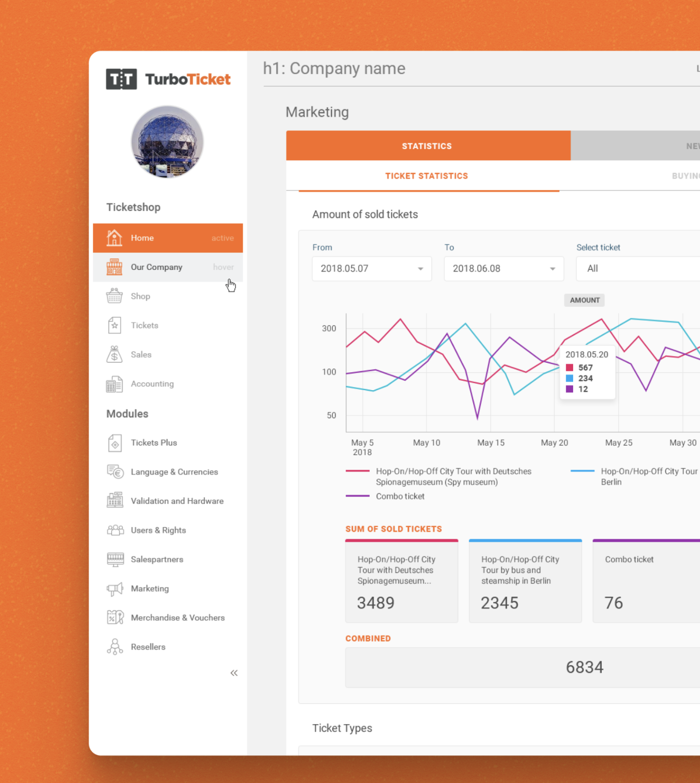The image size is (700, 783).
Task: Click the dome profile picture
Action: tap(167, 141)
